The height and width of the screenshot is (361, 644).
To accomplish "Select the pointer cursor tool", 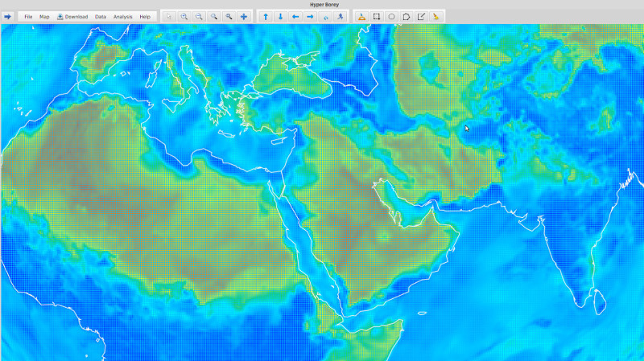I will point(169,17).
